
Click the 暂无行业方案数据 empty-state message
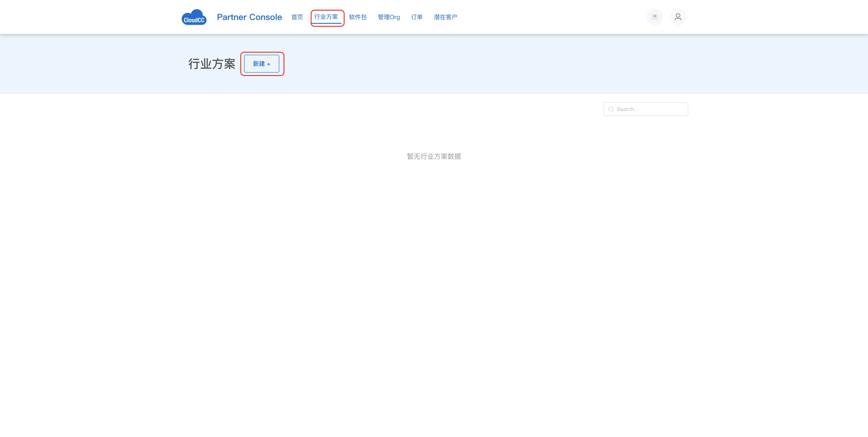click(x=434, y=156)
